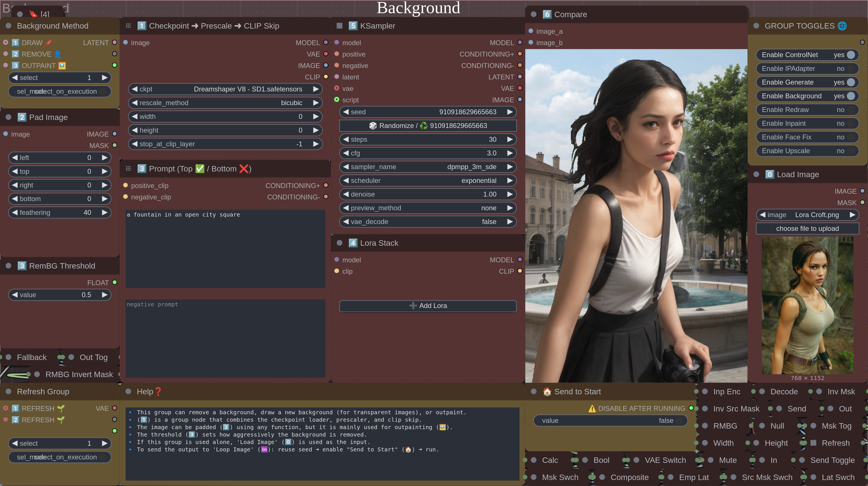Viewport: 868px width, 486px height.
Task: Click choose file to upload button
Action: point(807,229)
